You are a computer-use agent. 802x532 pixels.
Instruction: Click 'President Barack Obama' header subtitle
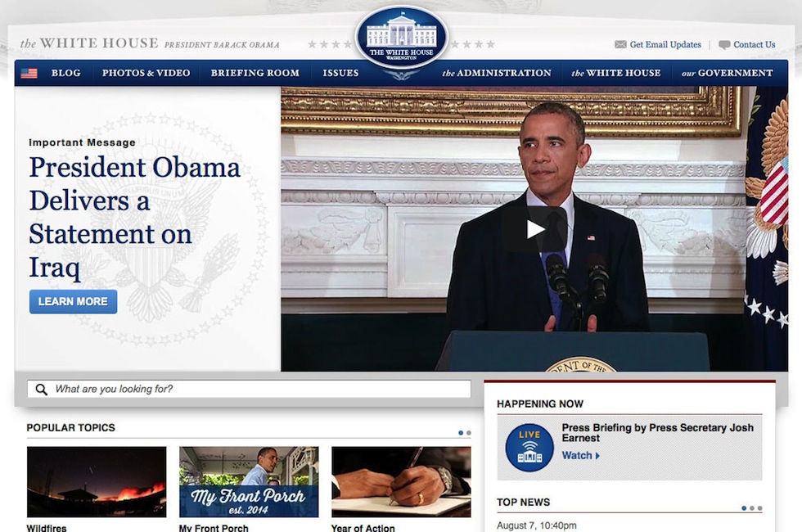click(222, 45)
